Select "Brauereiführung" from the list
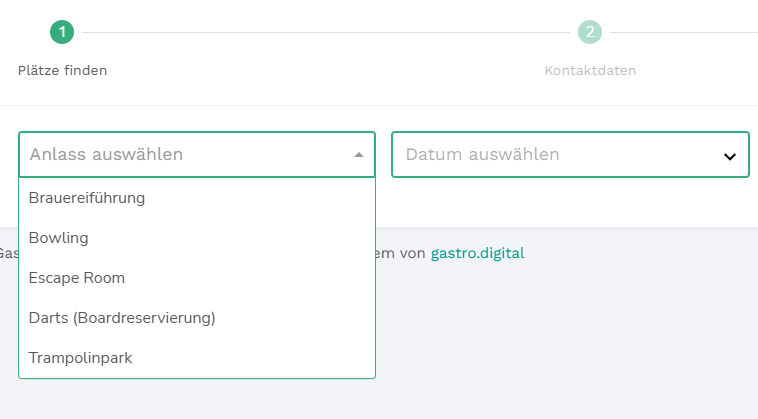 tap(87, 198)
